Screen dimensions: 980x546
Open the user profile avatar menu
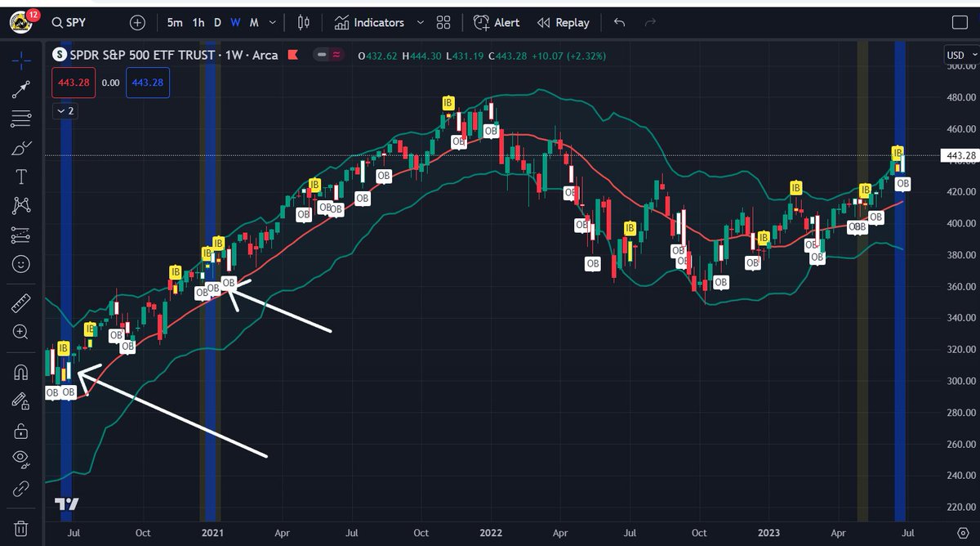pos(20,22)
